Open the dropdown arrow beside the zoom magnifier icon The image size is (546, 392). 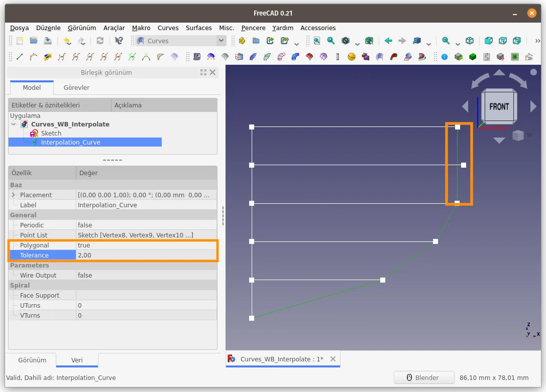tap(458, 44)
